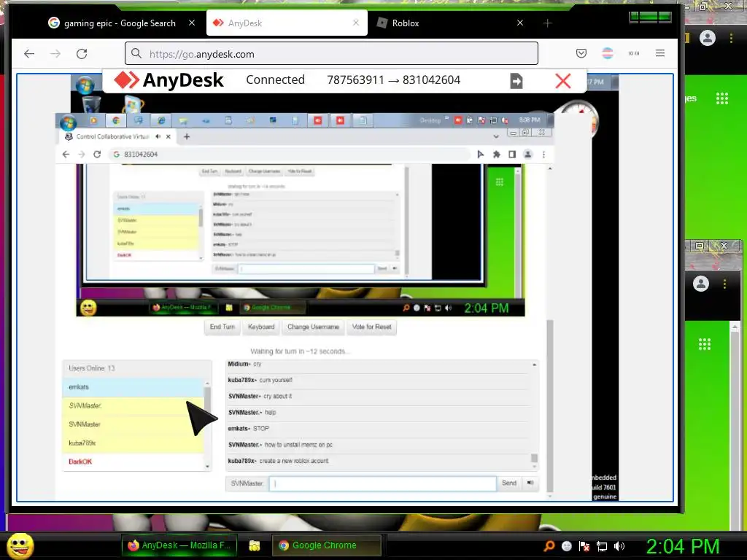Click the chat message 'create a new roblox acount'
The width and height of the screenshot is (747, 560).
[x=293, y=461]
